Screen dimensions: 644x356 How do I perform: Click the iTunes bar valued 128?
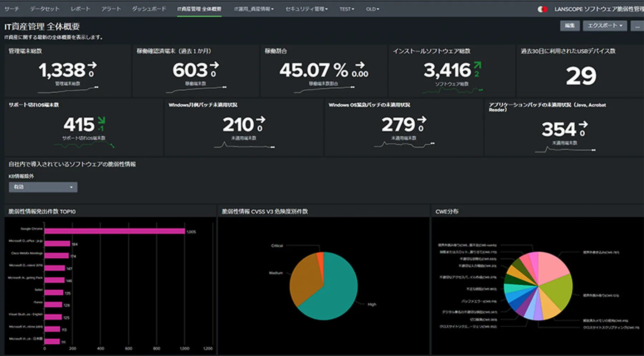coord(53,305)
